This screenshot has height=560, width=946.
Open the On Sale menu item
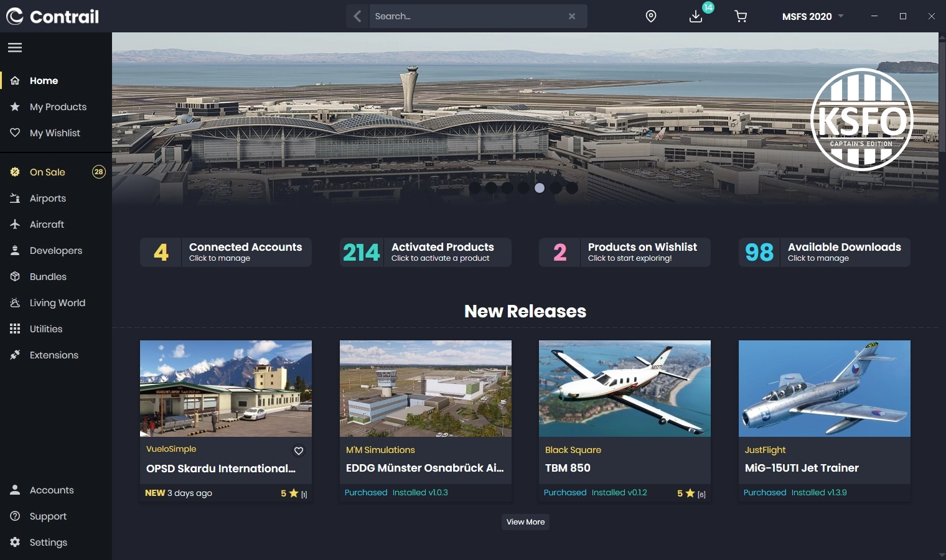[x=56, y=172]
